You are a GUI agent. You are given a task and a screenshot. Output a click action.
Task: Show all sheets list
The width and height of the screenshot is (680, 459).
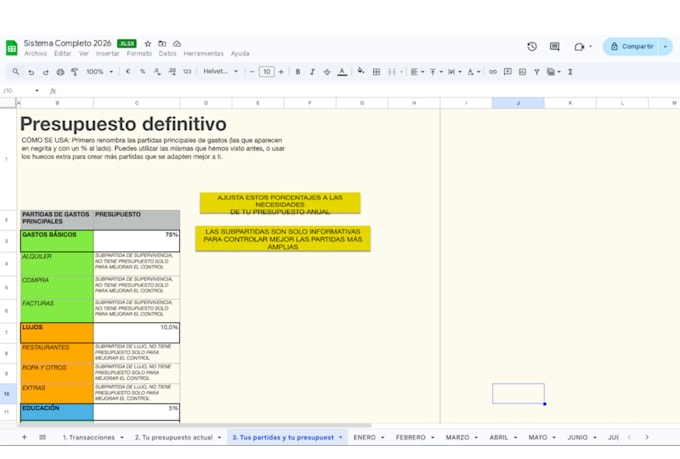(x=42, y=437)
